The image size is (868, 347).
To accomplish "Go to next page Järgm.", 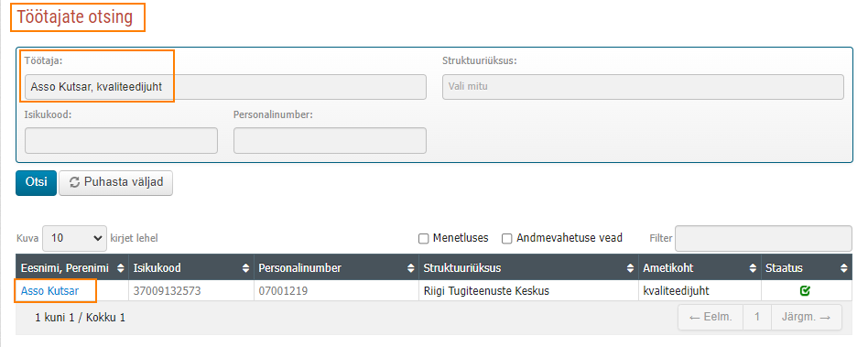I will tap(806, 318).
